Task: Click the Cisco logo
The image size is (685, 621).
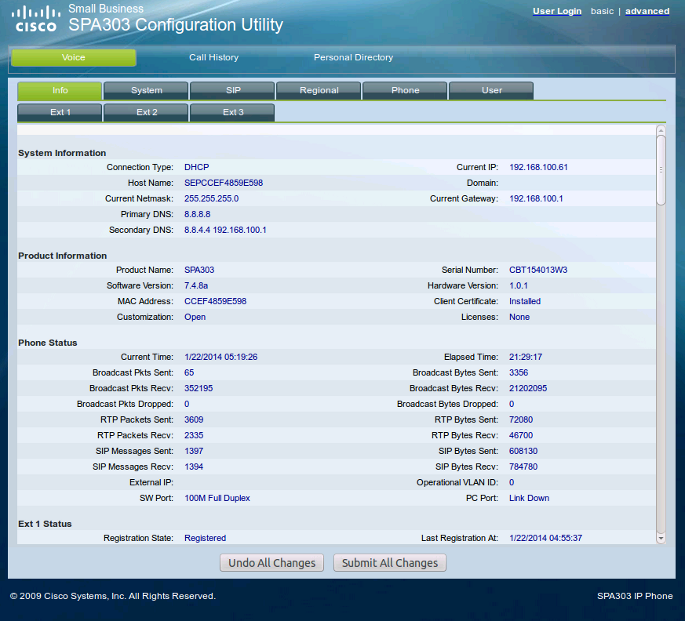Action: click(x=36, y=19)
